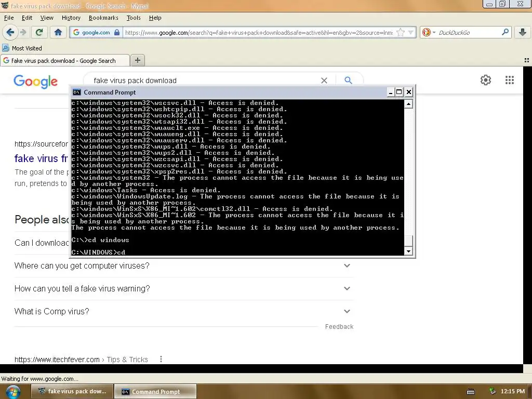The image size is (532, 399).
Task: Click the Command Prompt title bar icon
Action: click(x=77, y=92)
